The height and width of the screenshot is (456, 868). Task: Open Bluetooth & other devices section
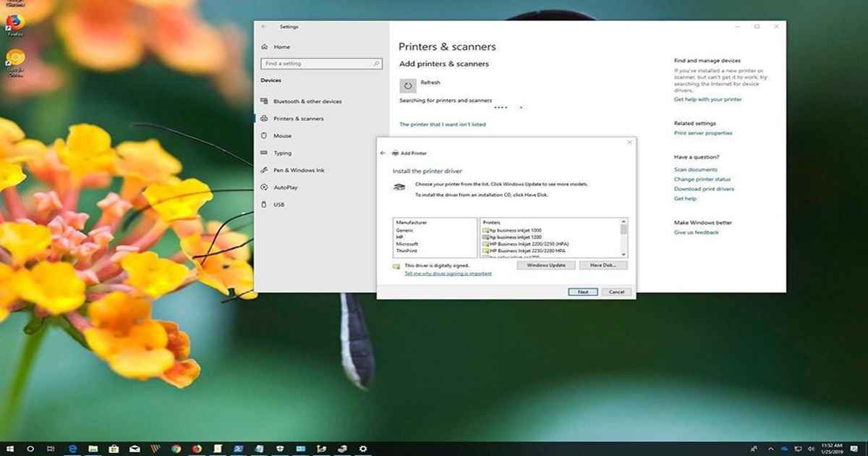(x=307, y=101)
